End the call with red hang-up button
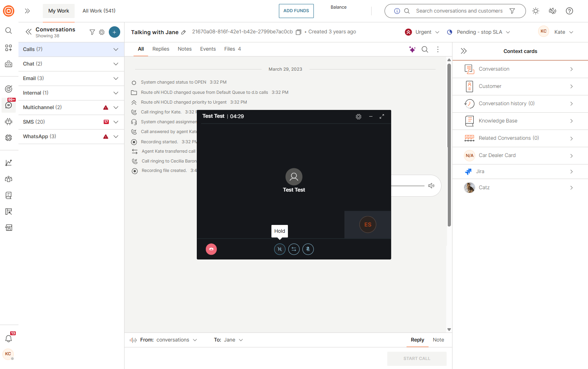This screenshot has width=588, height=369. pyautogui.click(x=211, y=249)
